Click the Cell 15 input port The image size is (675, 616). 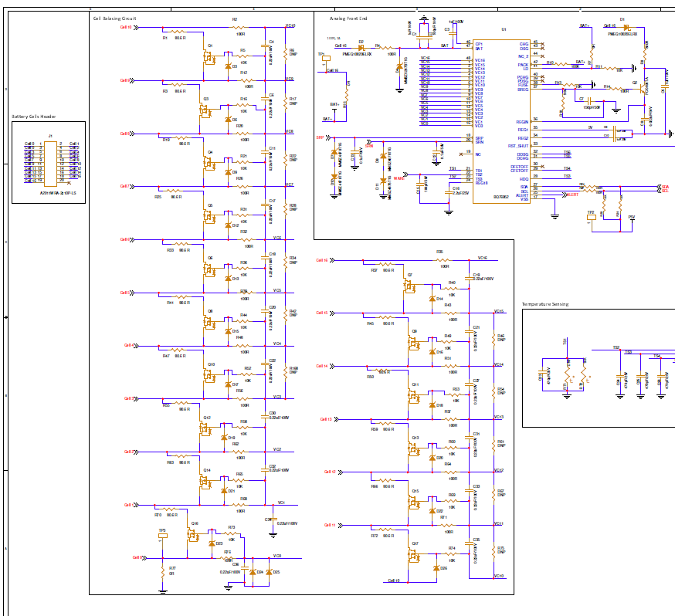[x=326, y=313]
